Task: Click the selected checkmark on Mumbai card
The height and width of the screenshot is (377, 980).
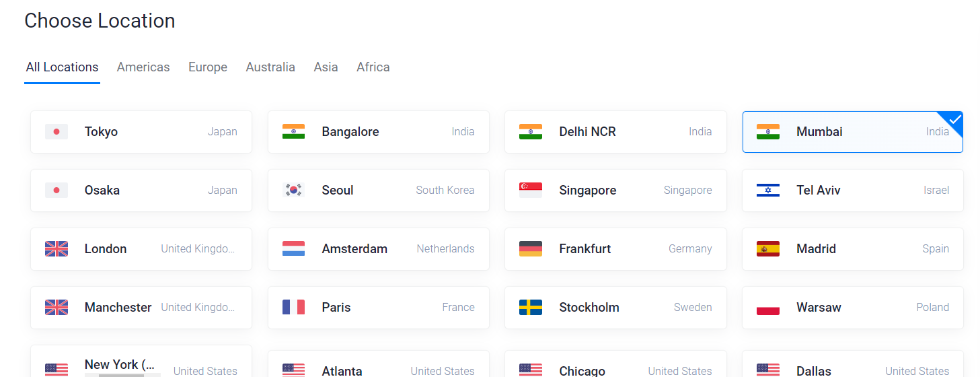Action: tap(955, 119)
